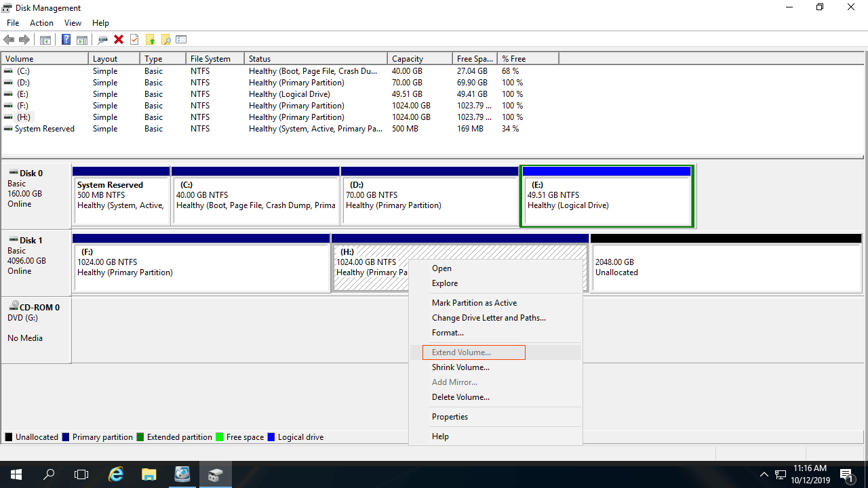Click the folder with green arrow icon
The image size is (868, 488).
[150, 40]
